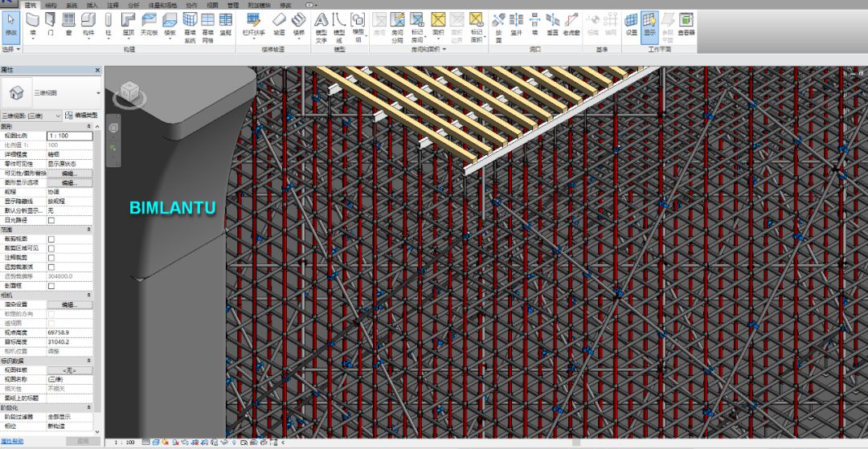Viewport: 868px width, 449px height.
Task: Open the Properties help (属性帮助) link
Action: 12,441
